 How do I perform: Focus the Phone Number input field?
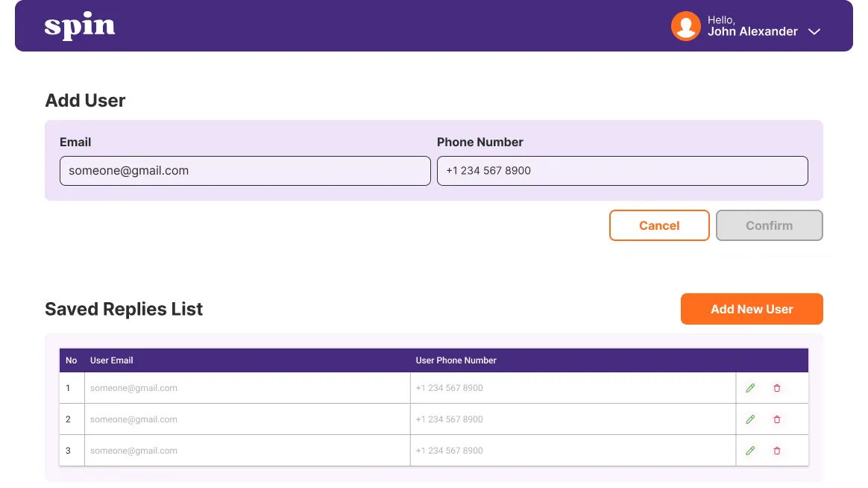tap(622, 171)
